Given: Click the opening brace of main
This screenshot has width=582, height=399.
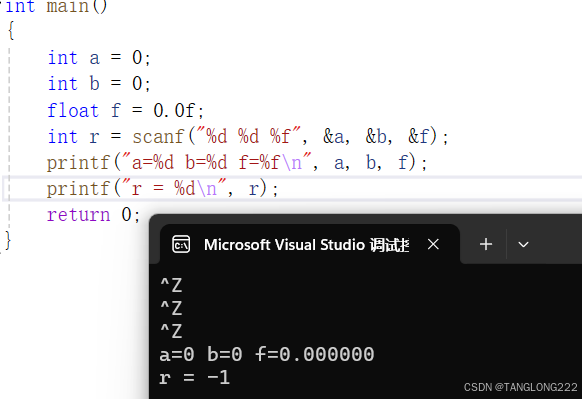Looking at the screenshot, I should 11,30.
